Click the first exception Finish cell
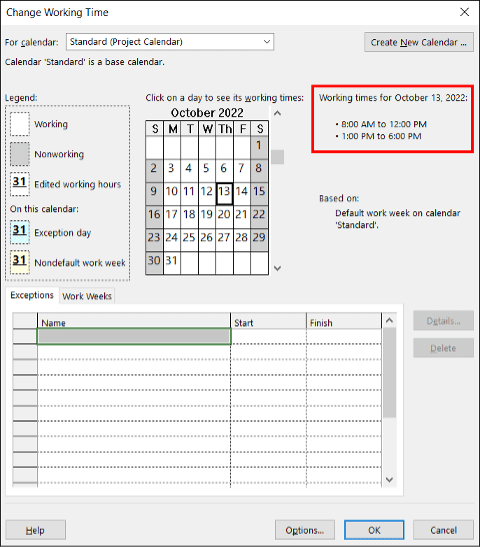The height and width of the screenshot is (548, 480). click(344, 336)
